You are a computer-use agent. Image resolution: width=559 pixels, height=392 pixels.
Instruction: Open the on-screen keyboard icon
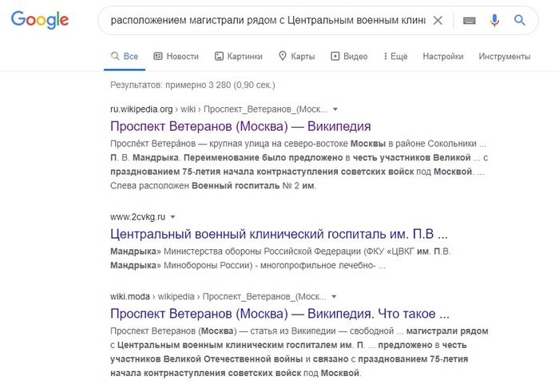(470, 21)
